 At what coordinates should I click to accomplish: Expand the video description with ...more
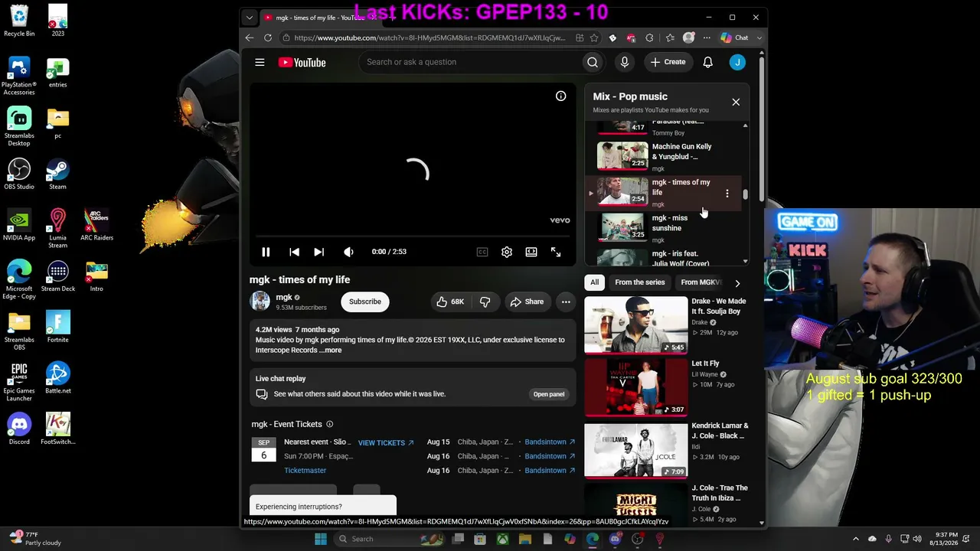coord(331,350)
